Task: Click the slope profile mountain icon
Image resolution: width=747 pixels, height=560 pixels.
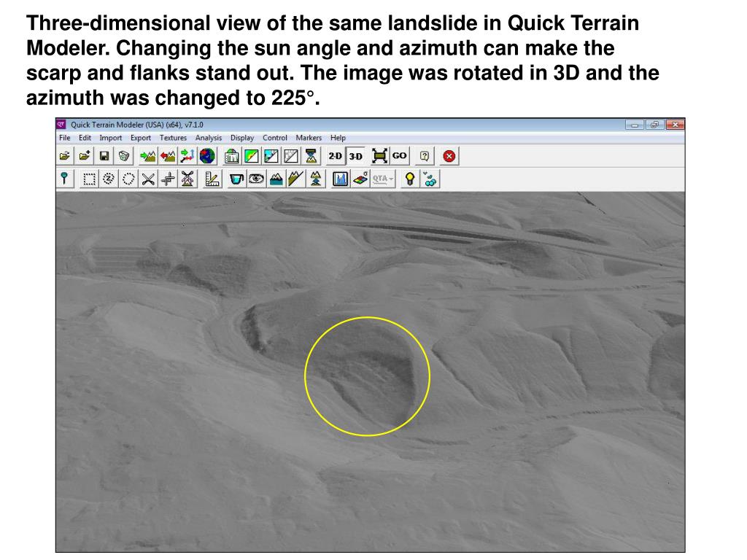Action: (295, 179)
